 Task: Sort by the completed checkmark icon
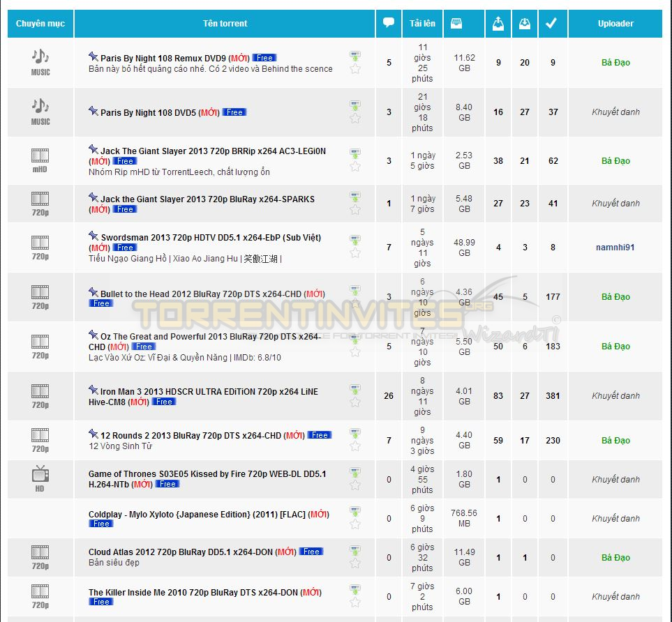[551, 23]
